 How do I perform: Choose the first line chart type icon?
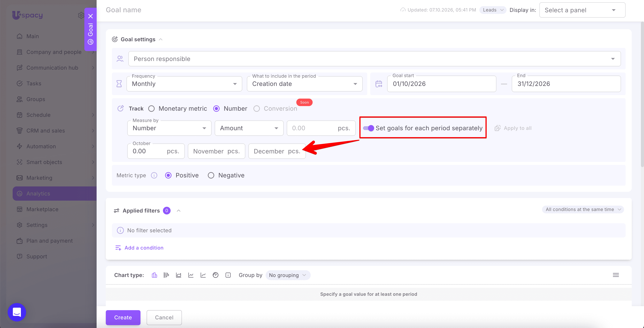click(191, 275)
